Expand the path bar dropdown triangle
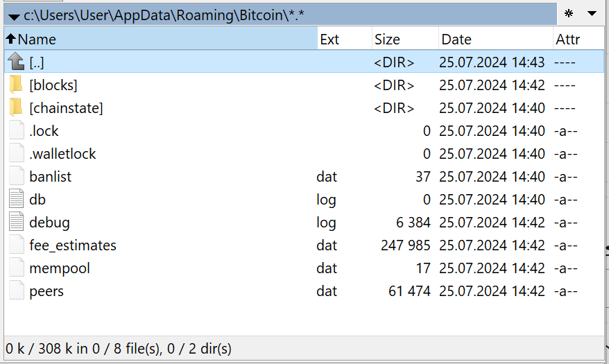609x364 pixels. (x=14, y=17)
